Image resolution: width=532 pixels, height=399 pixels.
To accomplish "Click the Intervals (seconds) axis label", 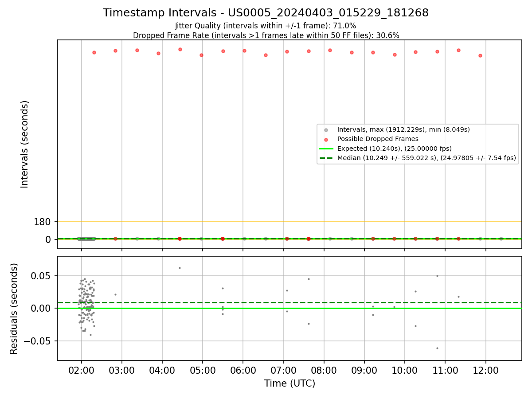I will (24, 144).
